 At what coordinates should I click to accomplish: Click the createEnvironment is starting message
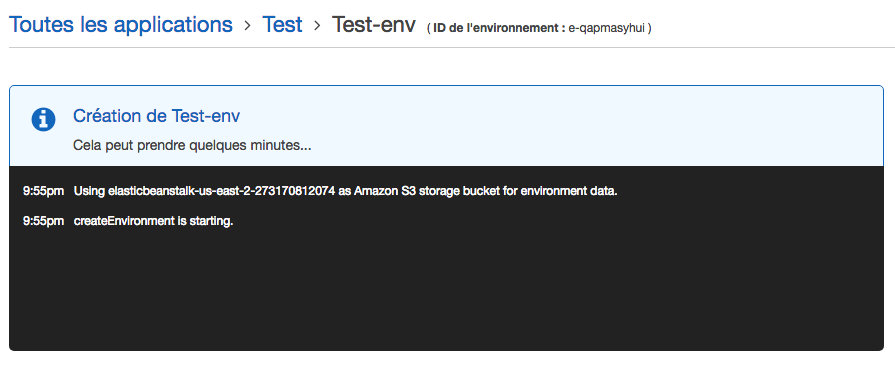click(x=154, y=221)
